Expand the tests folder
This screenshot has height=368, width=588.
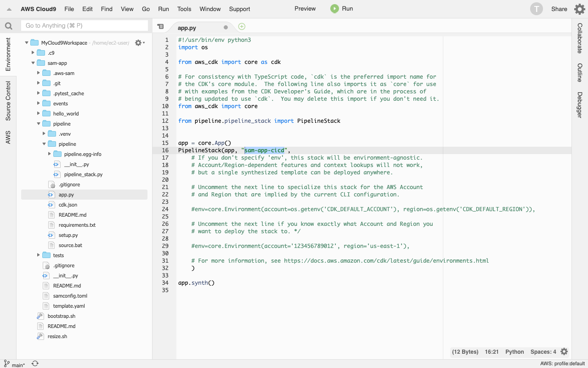click(39, 255)
